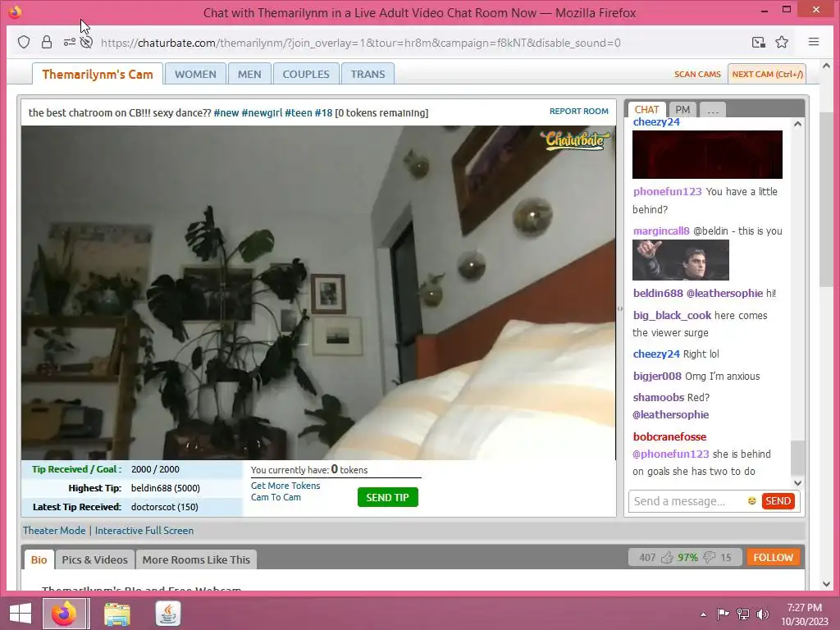The image size is (840, 630).
Task: Click username shamoobs in chat
Action: click(659, 397)
